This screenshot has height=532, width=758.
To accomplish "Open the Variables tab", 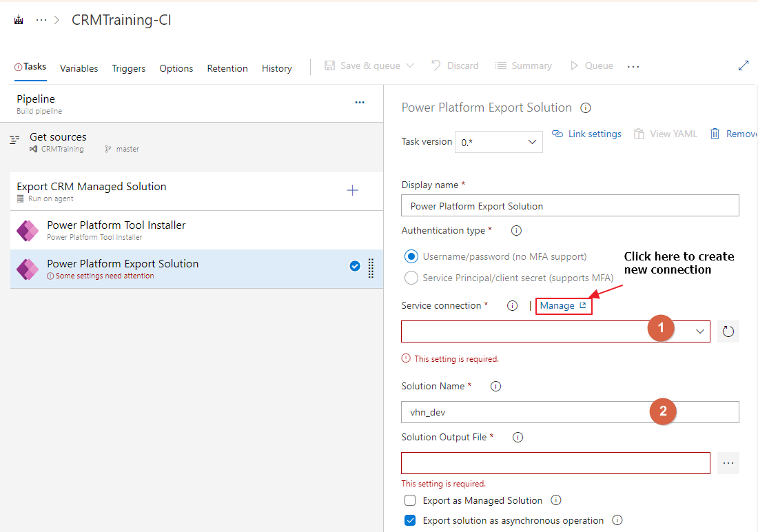I will [x=79, y=68].
